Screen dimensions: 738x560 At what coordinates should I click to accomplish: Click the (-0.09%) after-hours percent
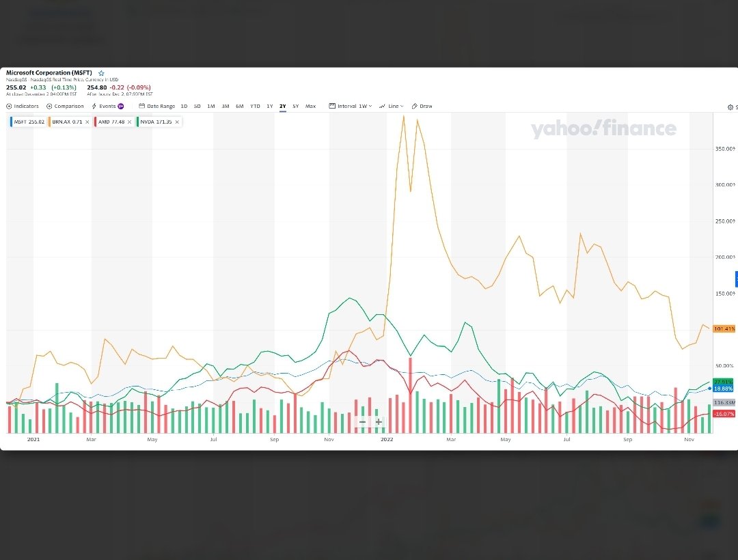[x=139, y=87]
